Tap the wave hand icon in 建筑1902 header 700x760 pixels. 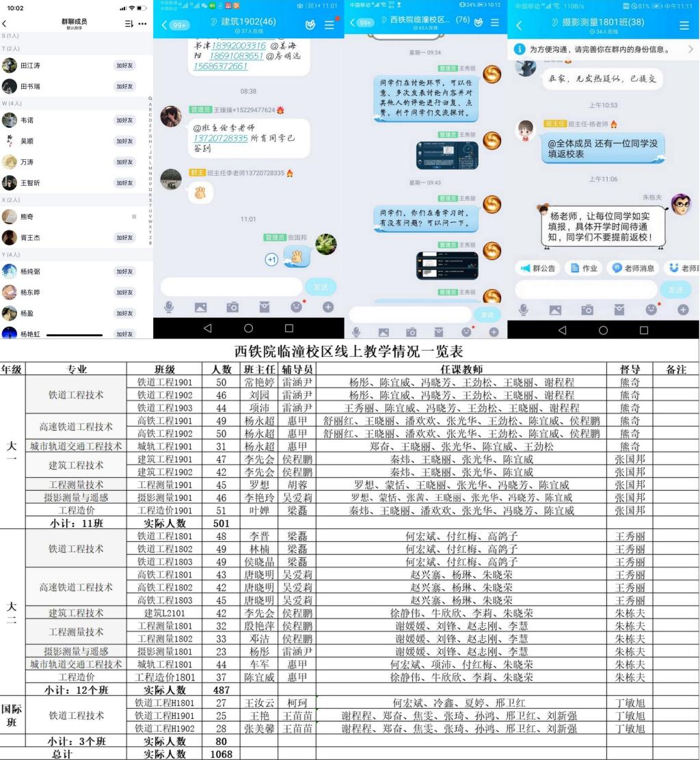coord(306,25)
